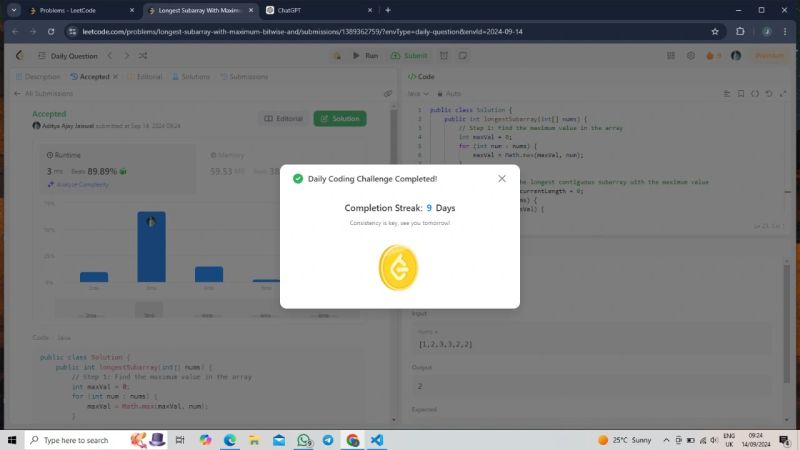Viewport: 800px width, 450px height.
Task: Click the streak fire icon
Action: (713, 56)
